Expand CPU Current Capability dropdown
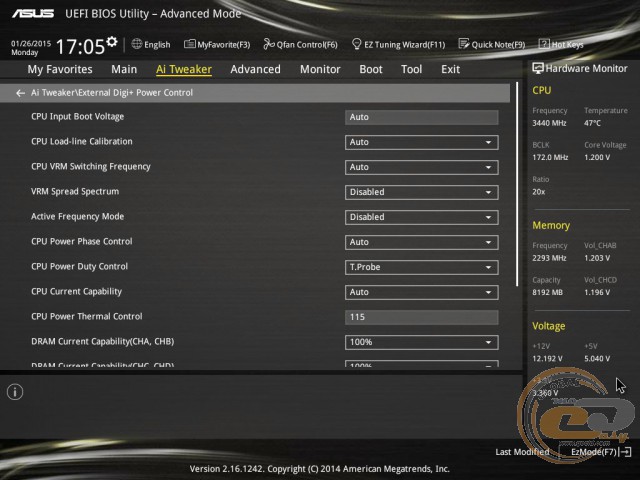The image size is (640, 480). pyautogui.click(x=422, y=292)
